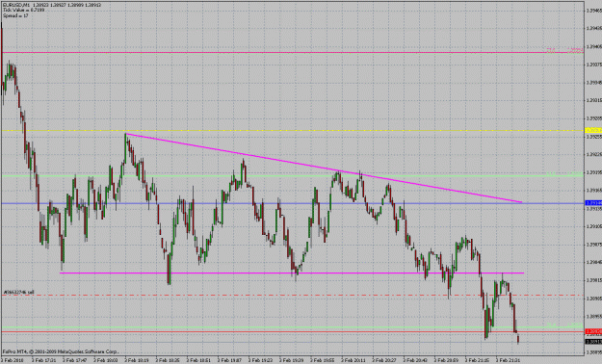Image resolution: width=602 pixels, height=364 pixels.
Task: Click the 'Tick Value' indicator label
Action: (24, 10)
